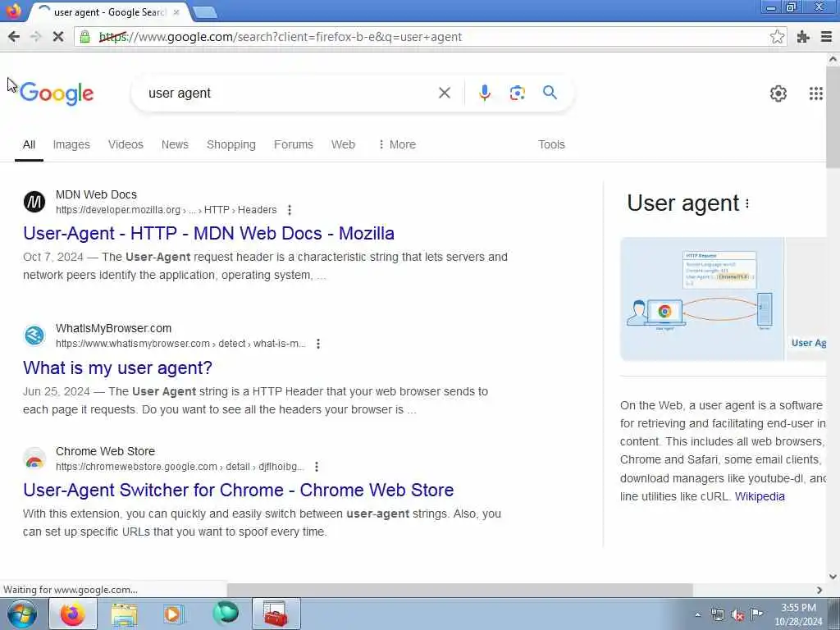Open options dots for MDN result
This screenshot has height=630, width=840.
point(290,210)
